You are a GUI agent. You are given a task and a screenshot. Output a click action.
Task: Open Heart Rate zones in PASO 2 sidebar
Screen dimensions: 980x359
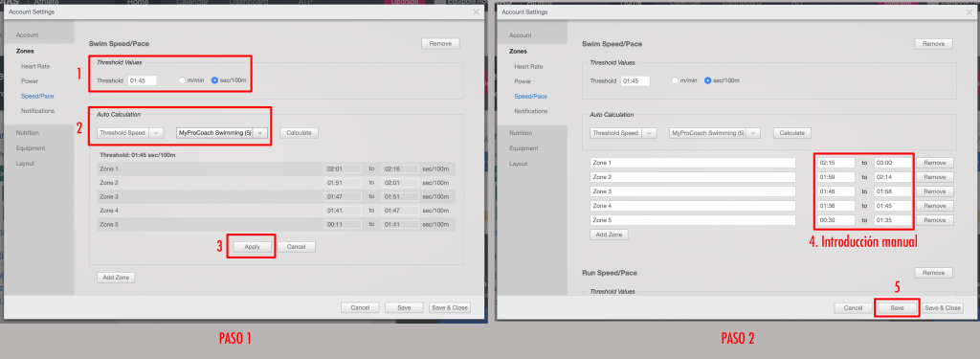click(x=528, y=66)
